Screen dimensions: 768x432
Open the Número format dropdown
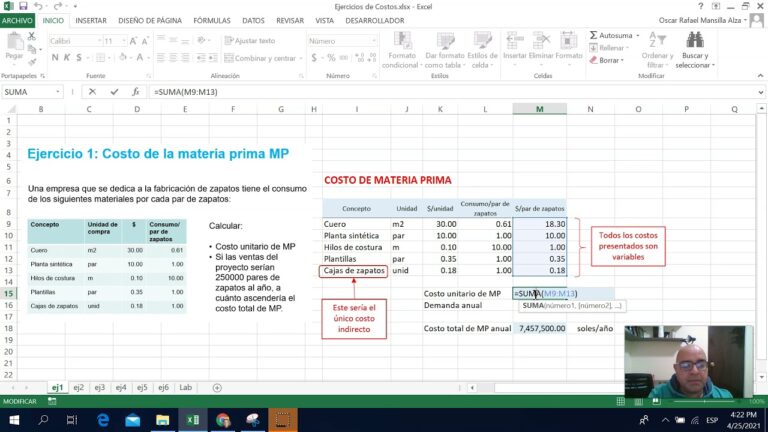(374, 41)
